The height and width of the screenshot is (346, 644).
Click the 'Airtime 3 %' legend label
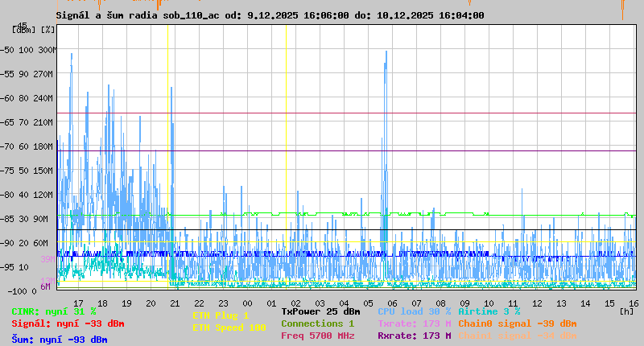489,311
